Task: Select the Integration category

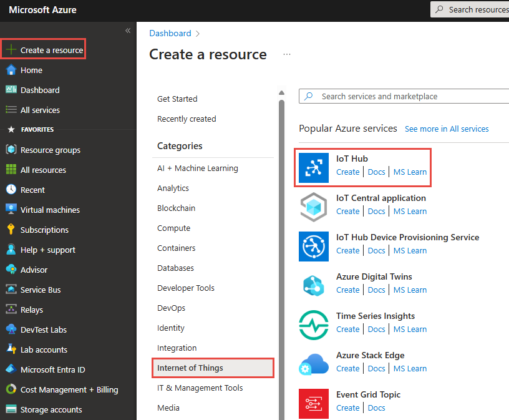Action: (177, 348)
